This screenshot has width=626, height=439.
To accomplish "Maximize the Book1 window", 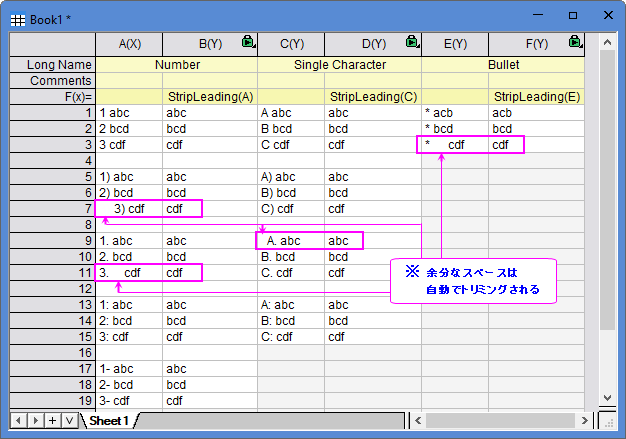I will tap(573, 15).
